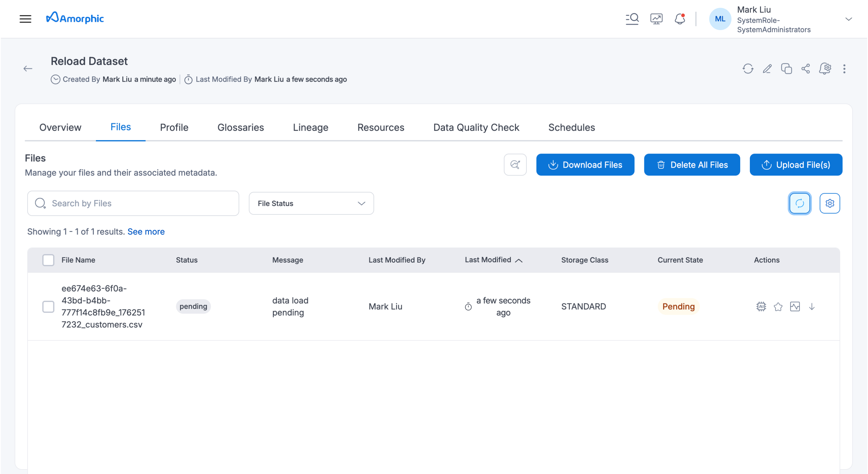Download the customers.csv file via arrow icon
Image resolution: width=868 pixels, height=474 pixels.
coord(812,306)
